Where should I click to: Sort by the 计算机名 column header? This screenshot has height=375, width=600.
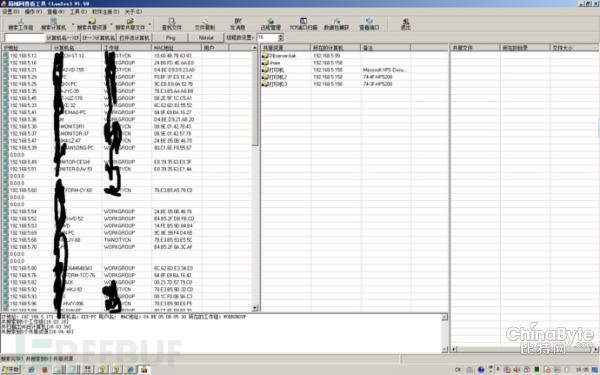(x=77, y=48)
